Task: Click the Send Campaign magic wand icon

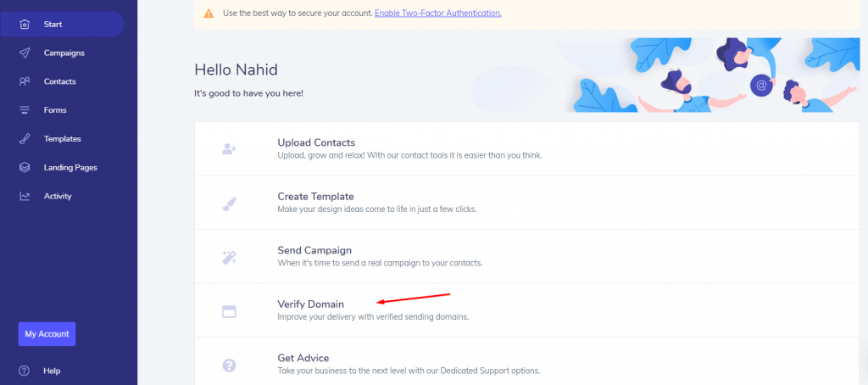Action: (x=229, y=257)
